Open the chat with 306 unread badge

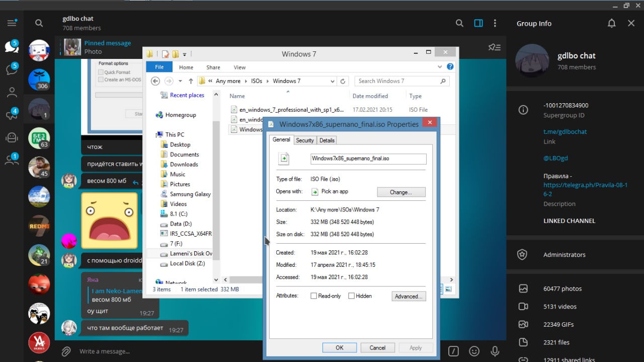pyautogui.click(x=39, y=80)
